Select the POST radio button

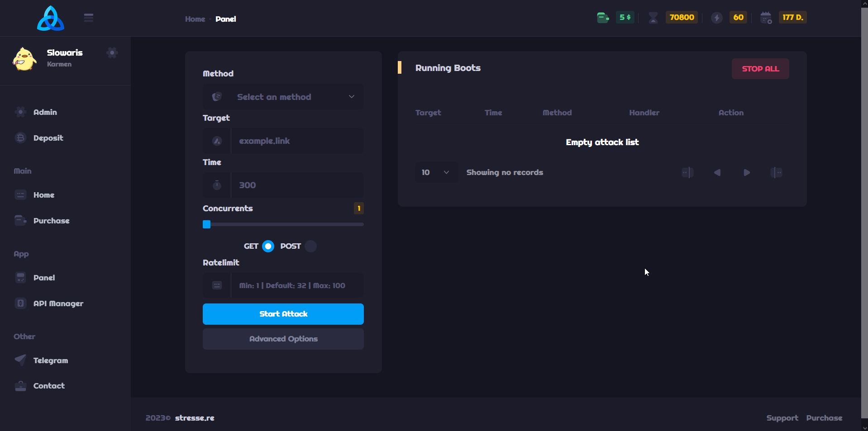311,246
